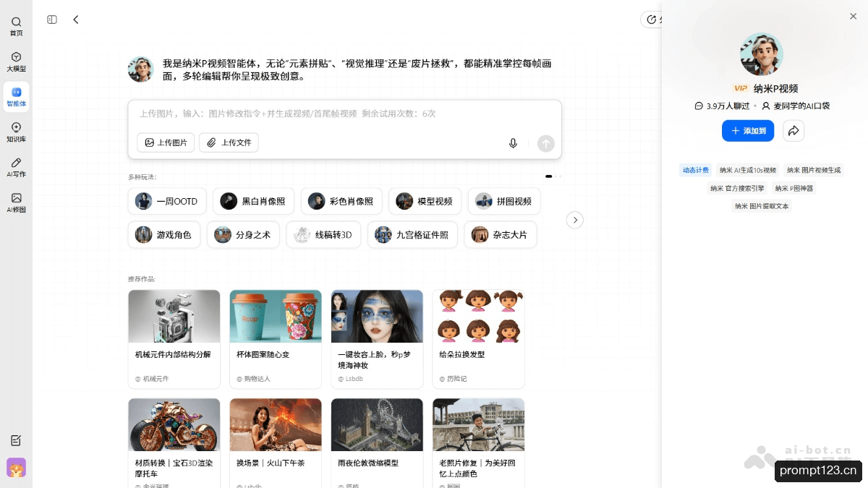This screenshot has height=488, width=868.
Task: Click the blue 添加到 button
Action: point(748,131)
